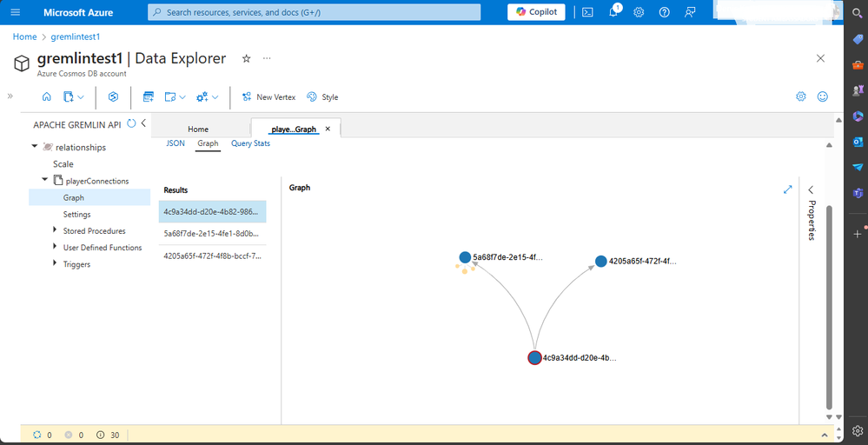Viewport: 868px width, 445px height.
Task: Open the New Graph dropdown arrow
Action: point(80,97)
